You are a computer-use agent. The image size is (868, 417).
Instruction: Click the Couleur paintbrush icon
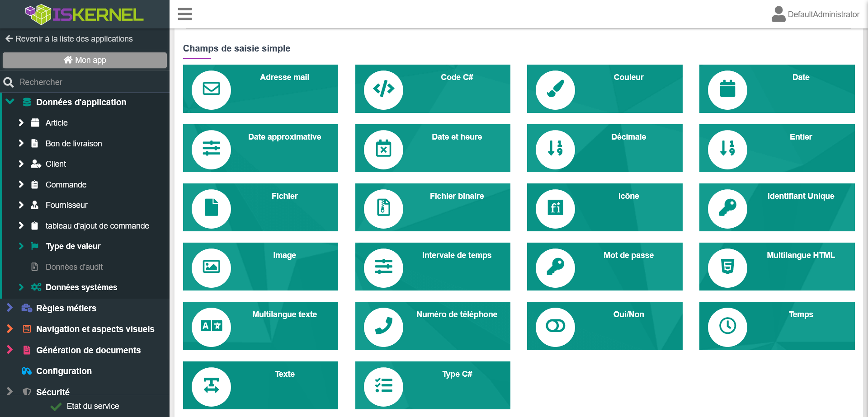pos(555,89)
